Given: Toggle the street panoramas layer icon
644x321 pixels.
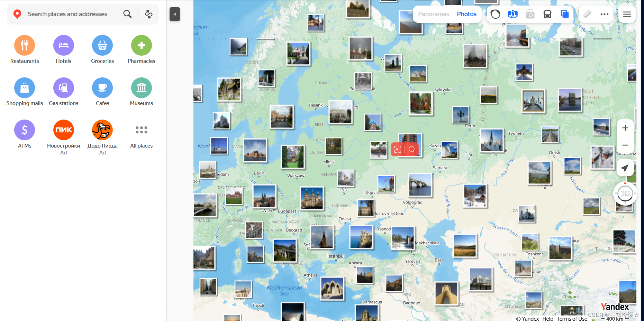Looking at the screenshot, I should point(513,14).
